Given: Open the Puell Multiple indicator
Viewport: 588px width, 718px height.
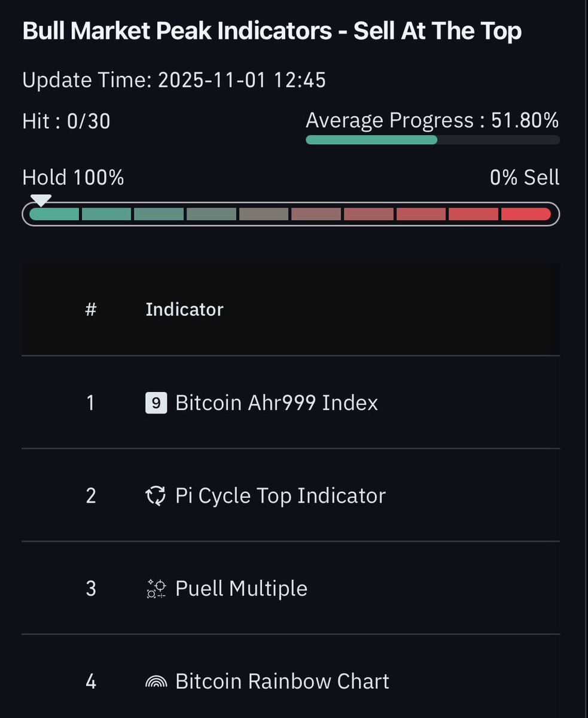Looking at the screenshot, I should [241, 589].
